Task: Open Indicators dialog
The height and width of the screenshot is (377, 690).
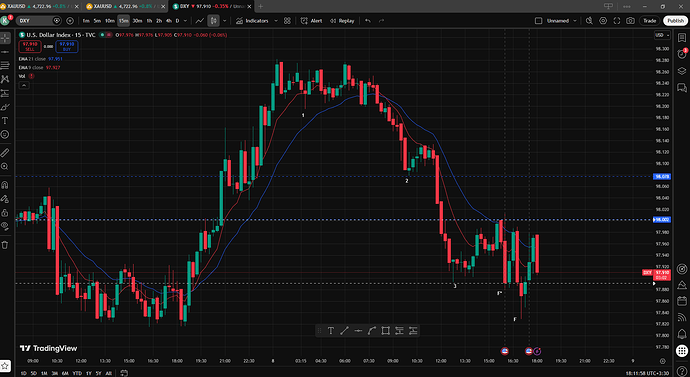Action: [252, 21]
